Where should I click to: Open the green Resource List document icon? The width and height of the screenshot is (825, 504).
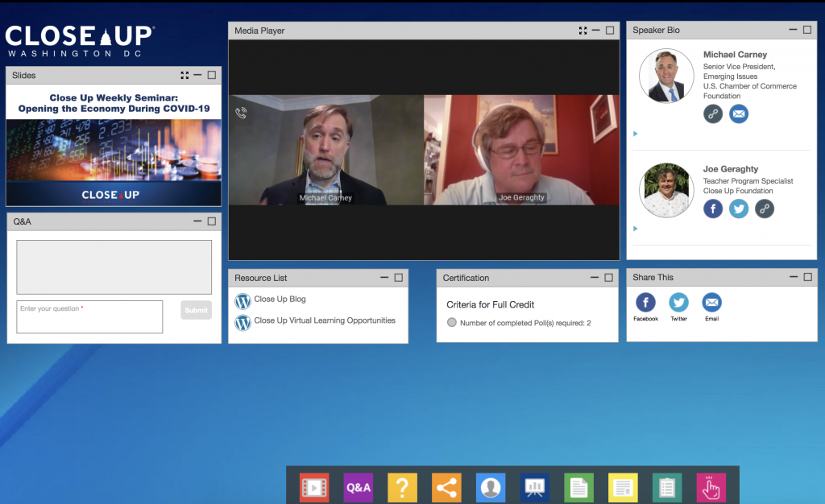point(578,487)
